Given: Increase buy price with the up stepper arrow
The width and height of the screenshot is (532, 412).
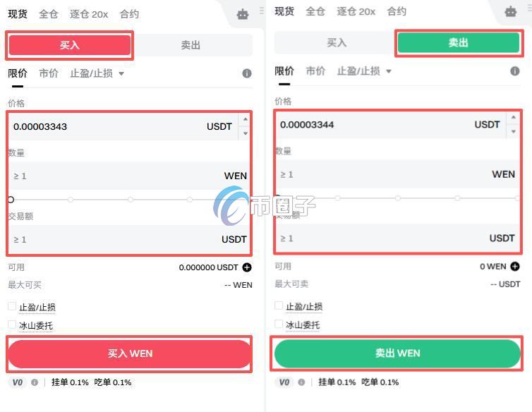Looking at the screenshot, I should (246, 119).
